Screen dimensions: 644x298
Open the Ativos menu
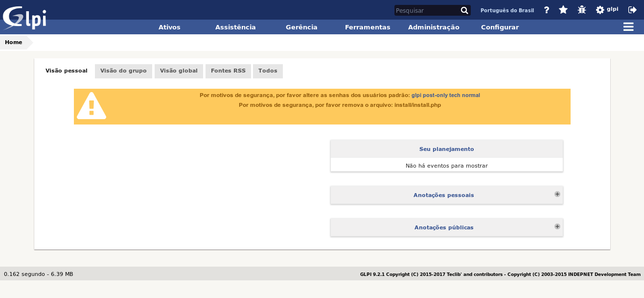pos(169,27)
